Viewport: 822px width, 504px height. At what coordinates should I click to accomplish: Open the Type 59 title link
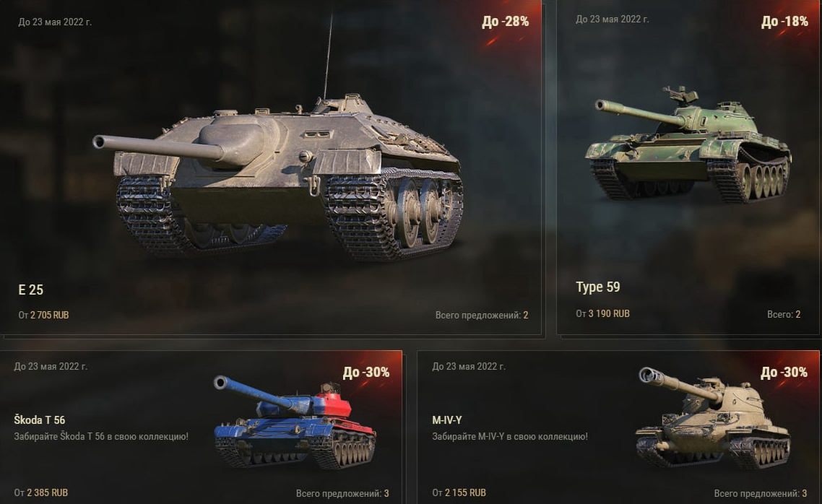coord(597,287)
